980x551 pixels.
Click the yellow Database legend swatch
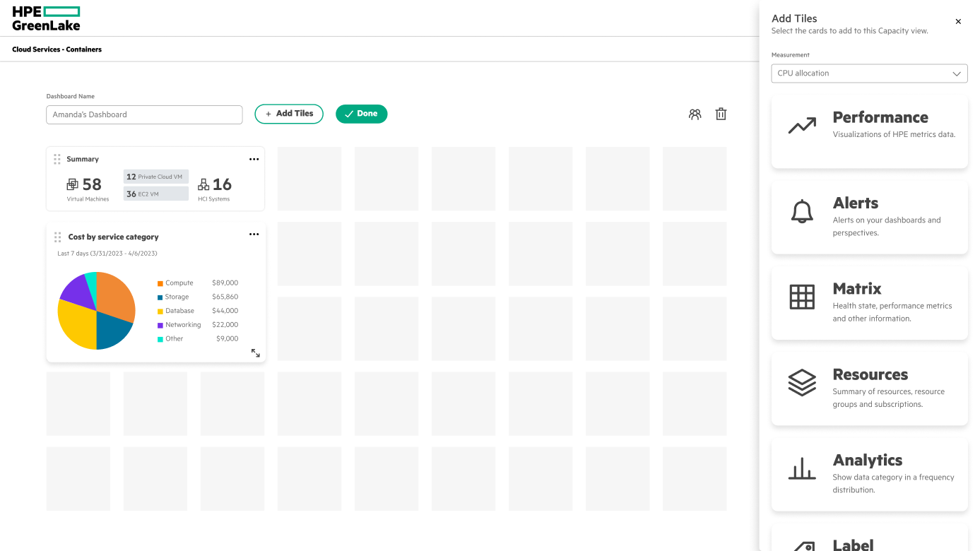(x=160, y=312)
